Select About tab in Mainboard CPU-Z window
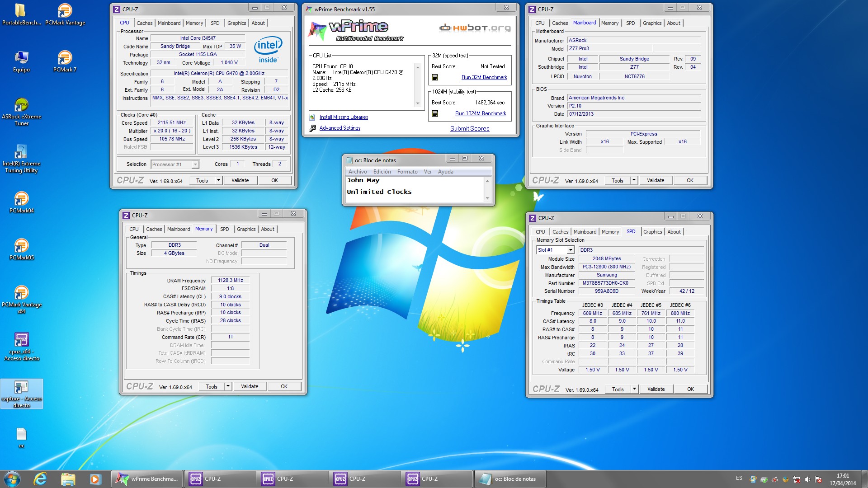The image size is (868, 488). 674,23
